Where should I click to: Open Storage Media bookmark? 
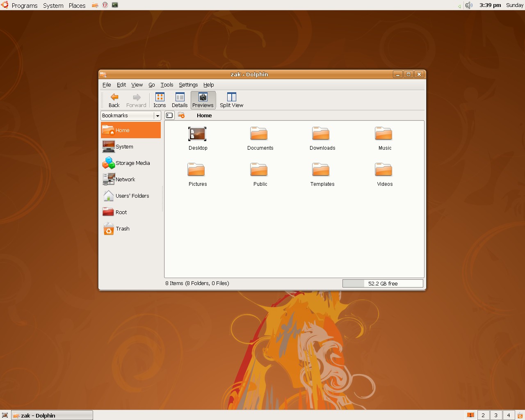coord(131,163)
